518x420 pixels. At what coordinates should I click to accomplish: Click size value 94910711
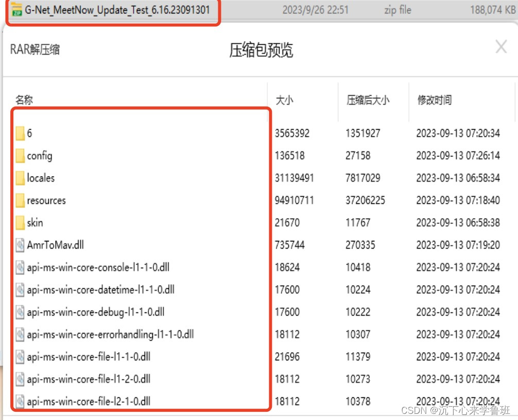point(295,200)
